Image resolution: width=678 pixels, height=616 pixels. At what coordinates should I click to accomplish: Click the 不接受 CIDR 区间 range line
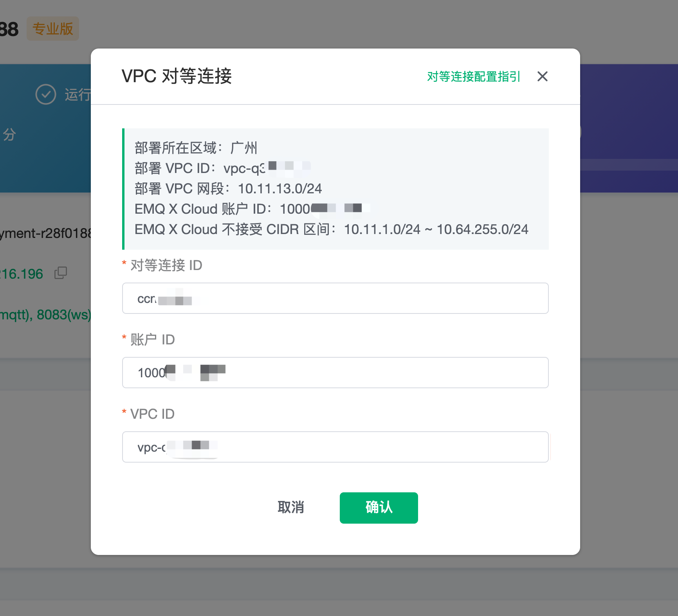tap(331, 229)
